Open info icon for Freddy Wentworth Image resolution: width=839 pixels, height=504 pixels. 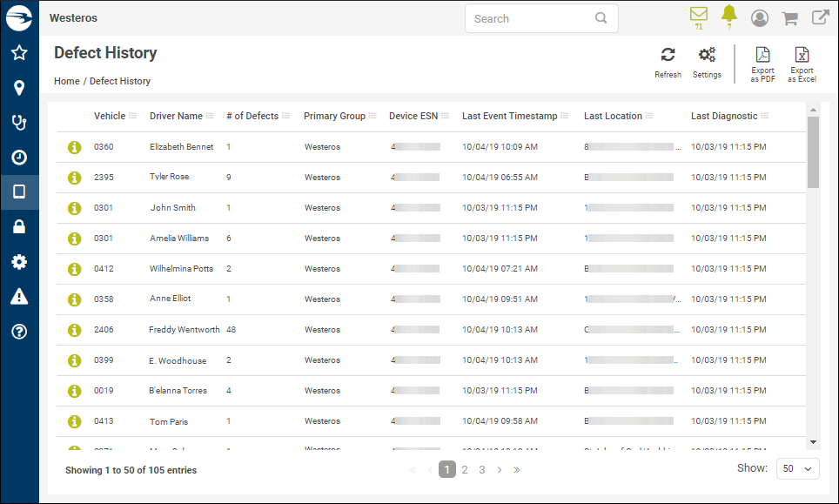click(74, 330)
